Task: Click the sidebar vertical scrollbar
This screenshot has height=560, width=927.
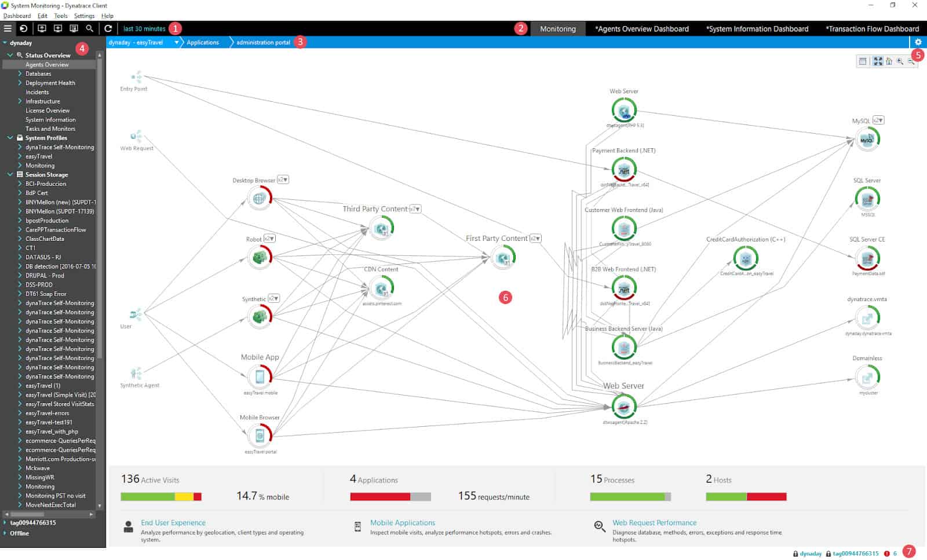Action: point(100,207)
